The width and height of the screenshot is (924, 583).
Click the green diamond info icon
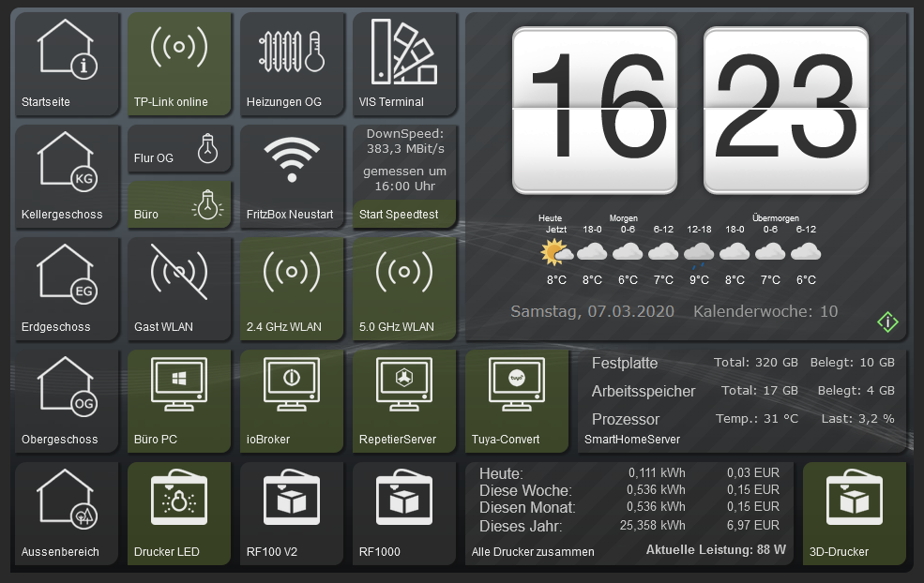(887, 321)
